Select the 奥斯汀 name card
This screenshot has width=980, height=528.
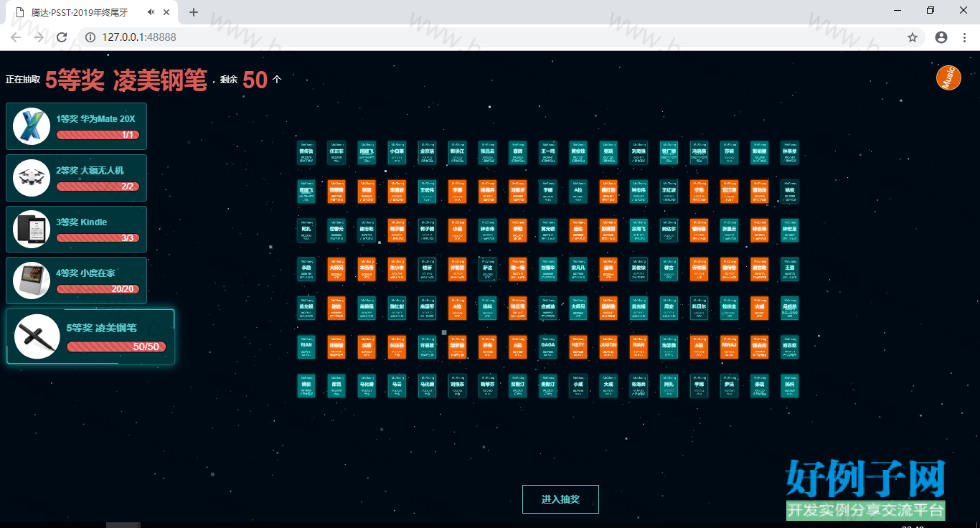pos(549,385)
